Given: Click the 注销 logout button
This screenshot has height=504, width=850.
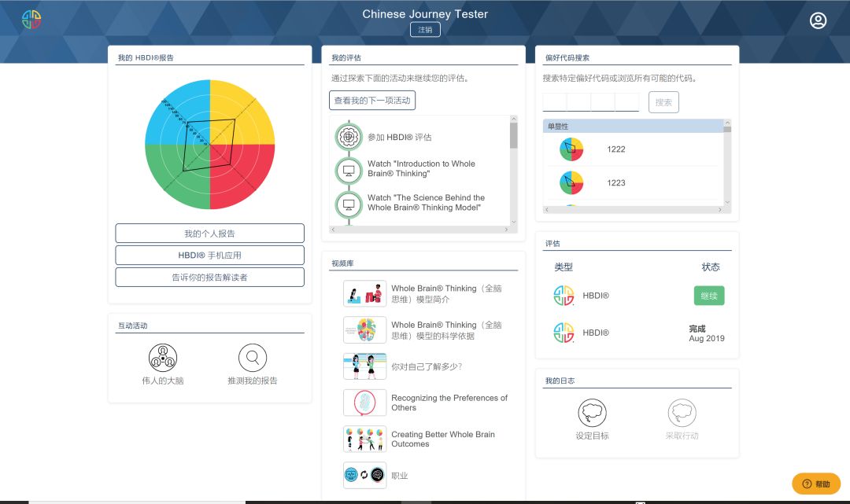Looking at the screenshot, I should 425,30.
